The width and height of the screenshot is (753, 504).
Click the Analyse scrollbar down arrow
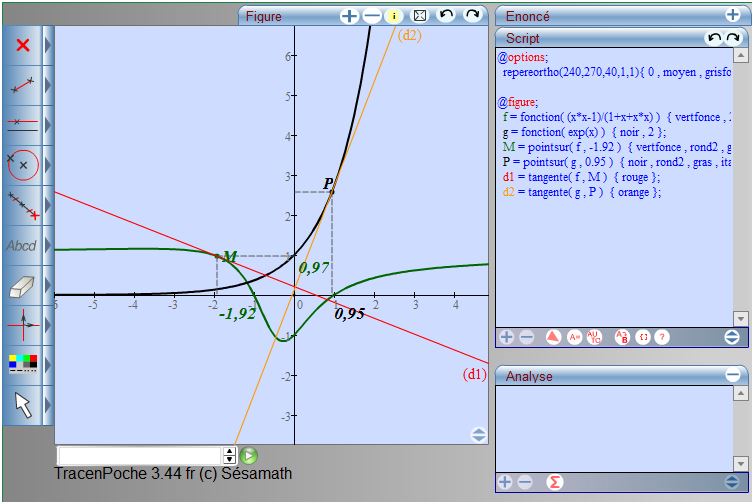pyautogui.click(x=741, y=464)
